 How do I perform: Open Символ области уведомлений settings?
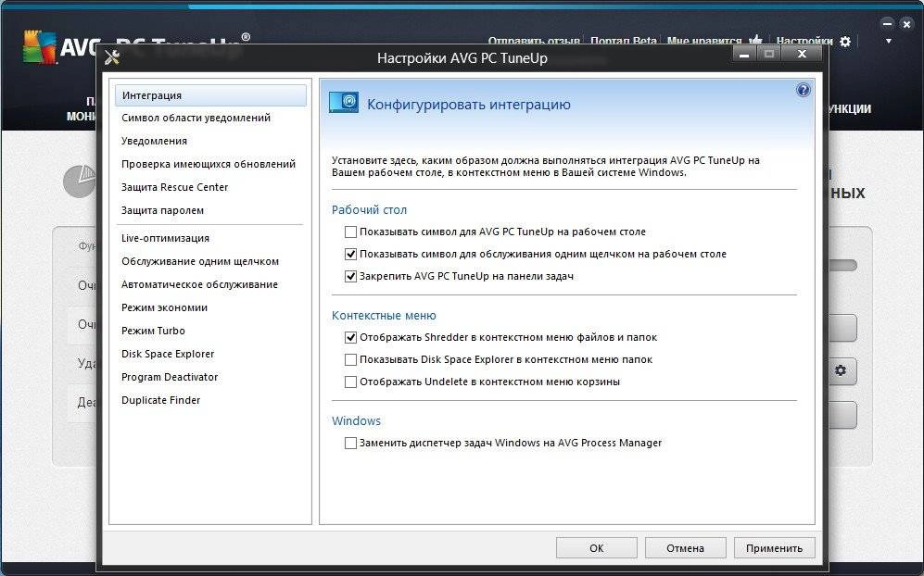[196, 118]
